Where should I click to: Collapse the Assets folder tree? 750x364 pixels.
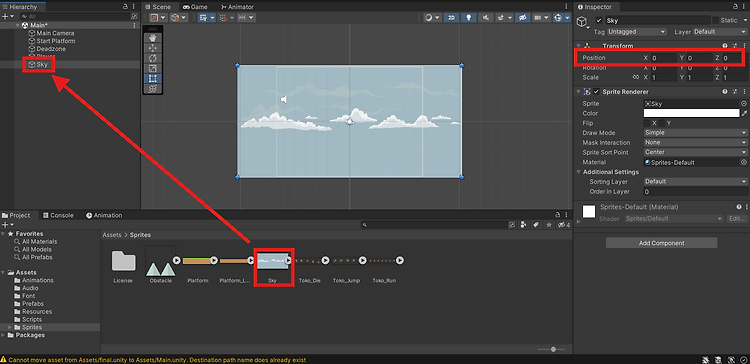point(4,272)
